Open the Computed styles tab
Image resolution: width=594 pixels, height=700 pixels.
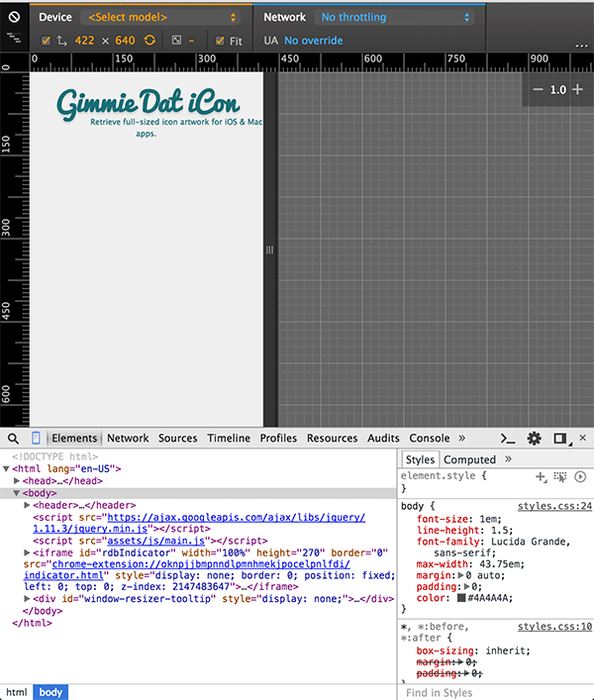tap(469, 459)
